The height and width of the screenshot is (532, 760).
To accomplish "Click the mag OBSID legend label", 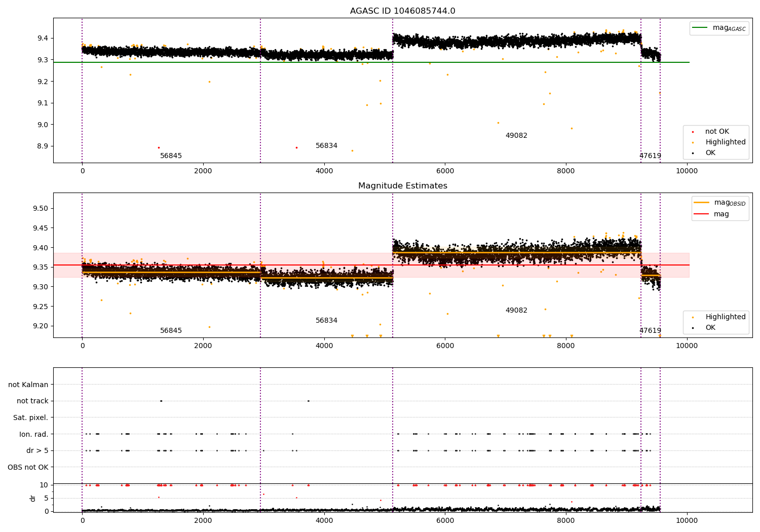I will click(x=730, y=203).
